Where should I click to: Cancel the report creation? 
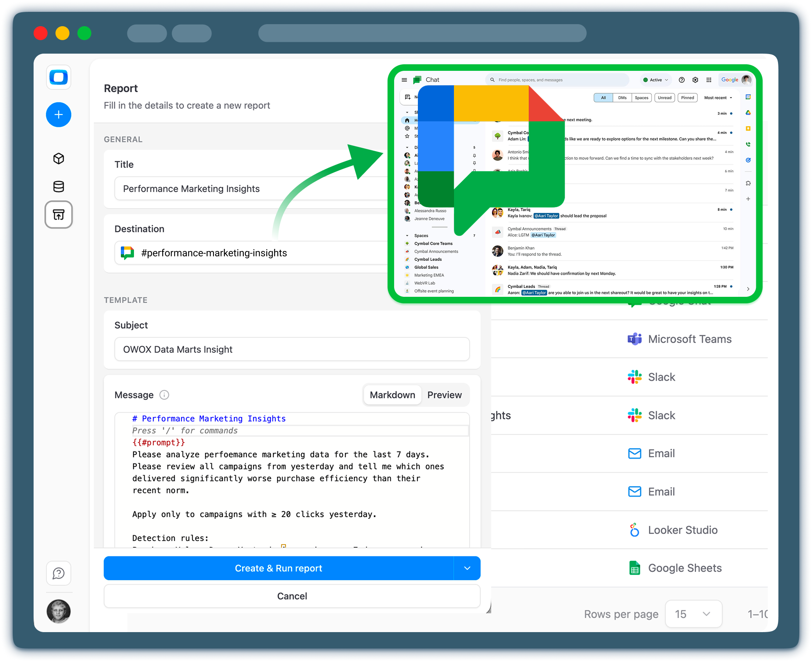292,596
